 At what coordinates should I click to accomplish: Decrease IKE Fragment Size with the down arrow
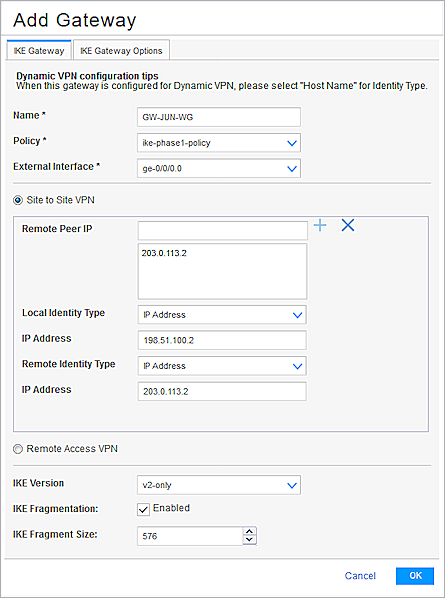click(249, 540)
